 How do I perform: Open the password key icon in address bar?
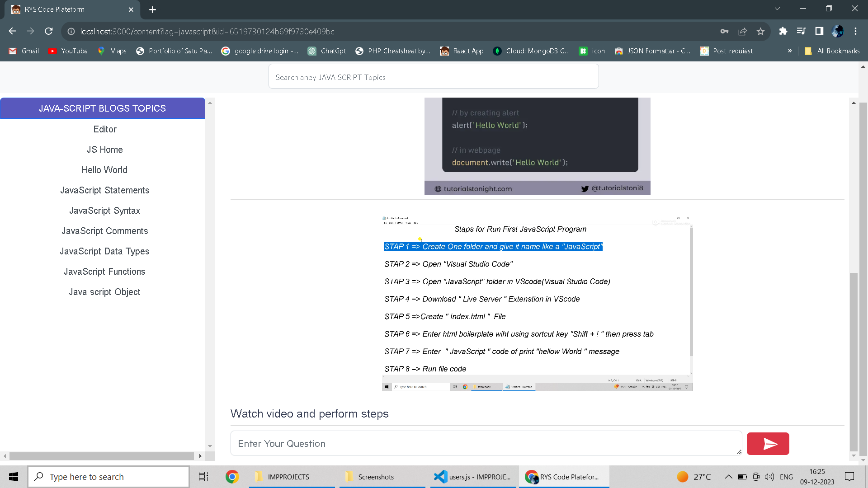tap(724, 32)
